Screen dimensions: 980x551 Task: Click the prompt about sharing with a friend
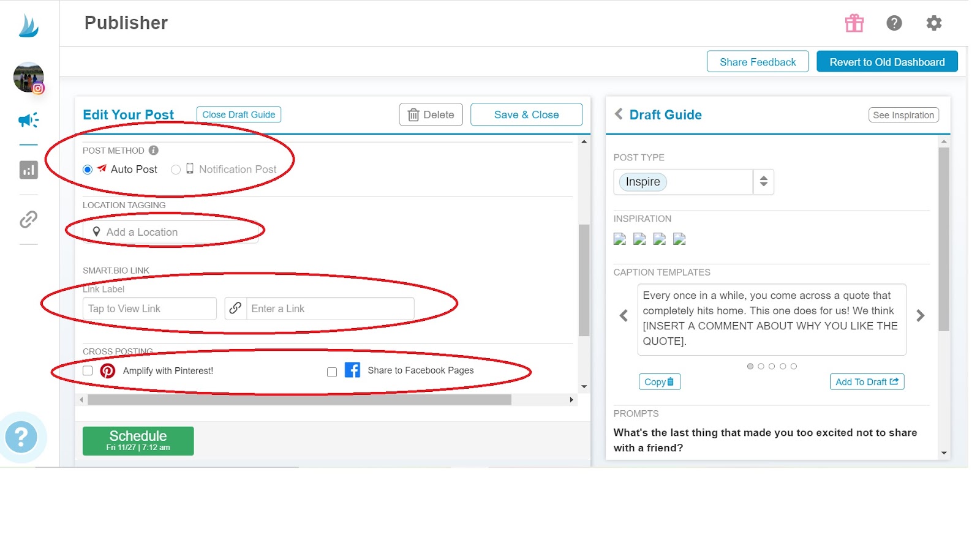click(x=766, y=440)
